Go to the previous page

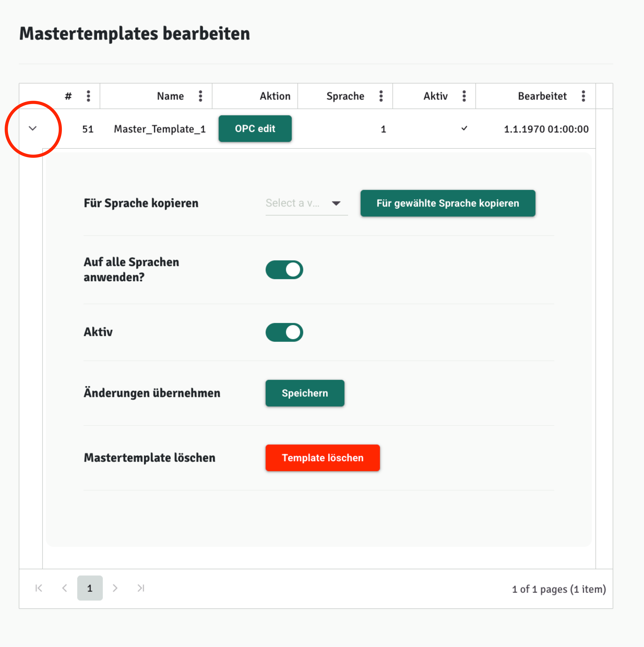pyautogui.click(x=65, y=588)
